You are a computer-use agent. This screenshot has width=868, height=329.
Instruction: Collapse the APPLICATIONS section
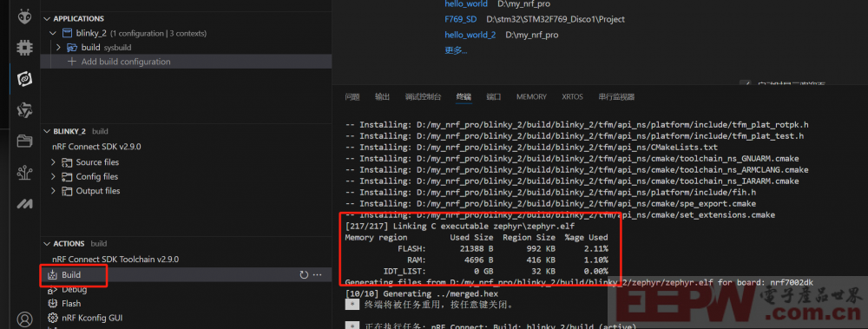tap(47, 18)
